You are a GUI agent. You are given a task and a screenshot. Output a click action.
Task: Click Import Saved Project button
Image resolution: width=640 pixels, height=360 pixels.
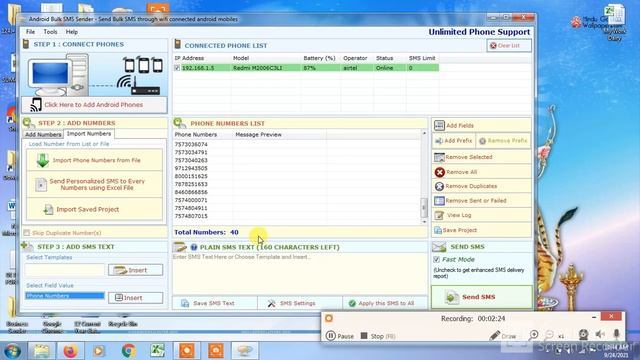[x=94, y=209]
